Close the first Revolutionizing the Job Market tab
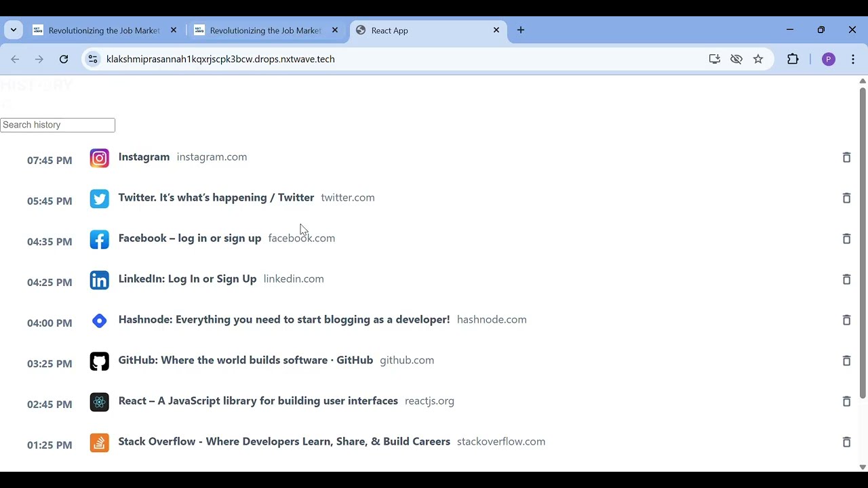 click(x=174, y=30)
